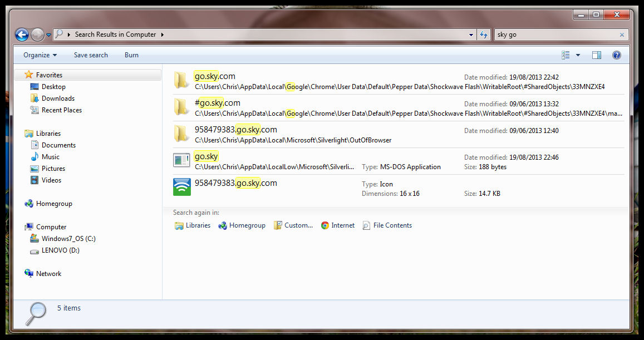Open the Custom... search location option
644x340 pixels.
293,225
